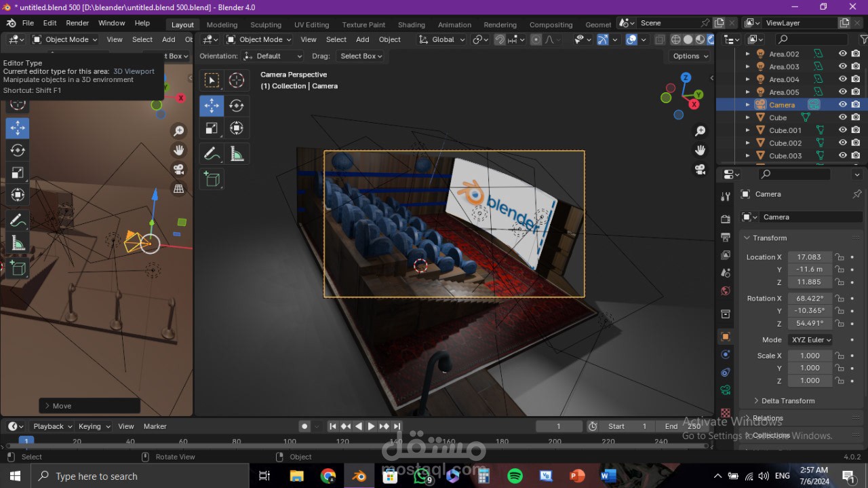Open the Tool properties tab
The height and width of the screenshot is (488, 868).
click(x=726, y=196)
